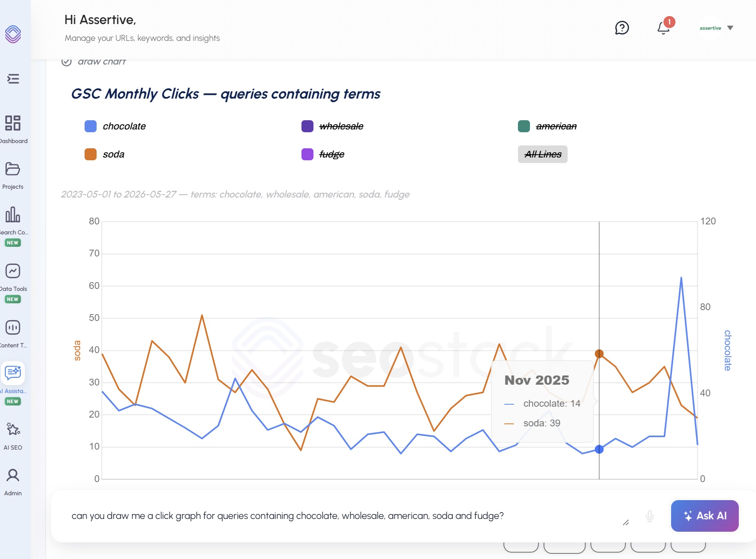
Task: Click the SEO Stack logo icon
Action: [x=13, y=34]
